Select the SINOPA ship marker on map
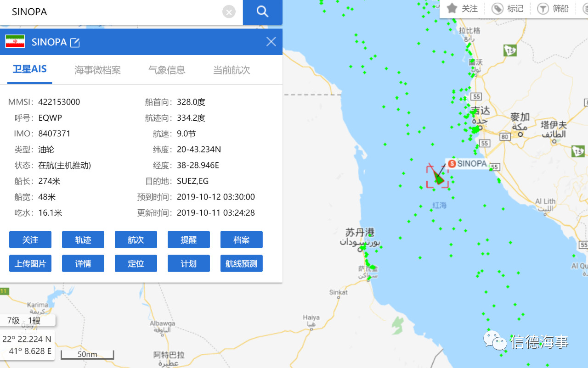This screenshot has width=588, height=368. (x=439, y=177)
